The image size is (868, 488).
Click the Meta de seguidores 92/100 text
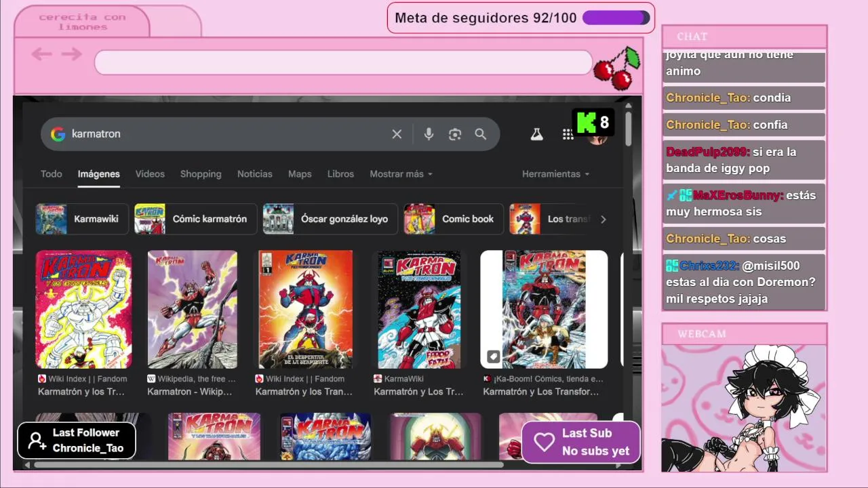point(486,18)
